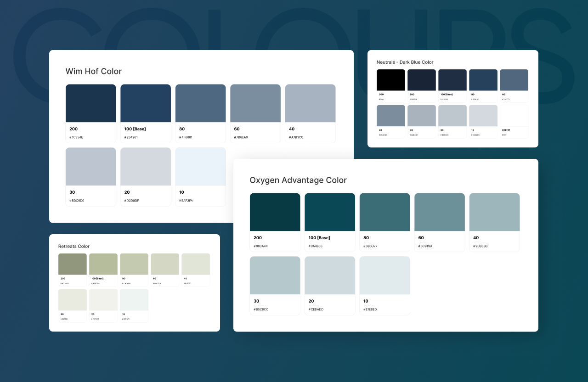The height and width of the screenshot is (382, 588).
Task: Pick the lightest Wim Hof swatch #EAF3FA
Action: pos(200,166)
